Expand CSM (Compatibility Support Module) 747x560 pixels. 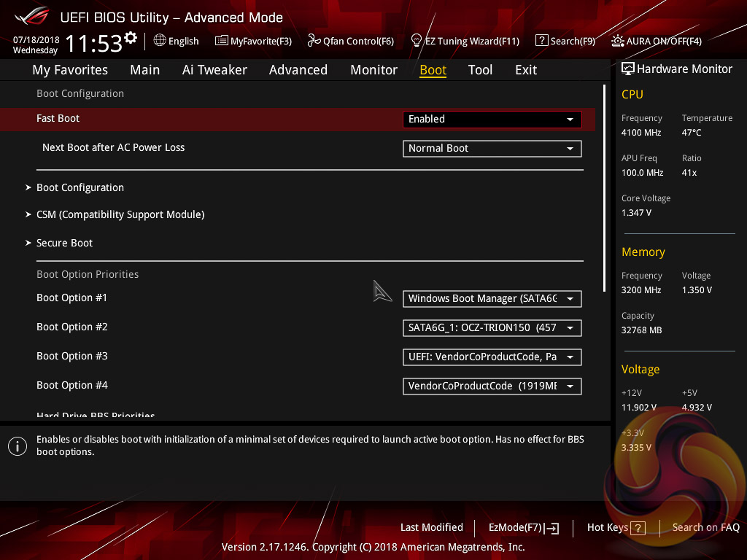pos(120,214)
